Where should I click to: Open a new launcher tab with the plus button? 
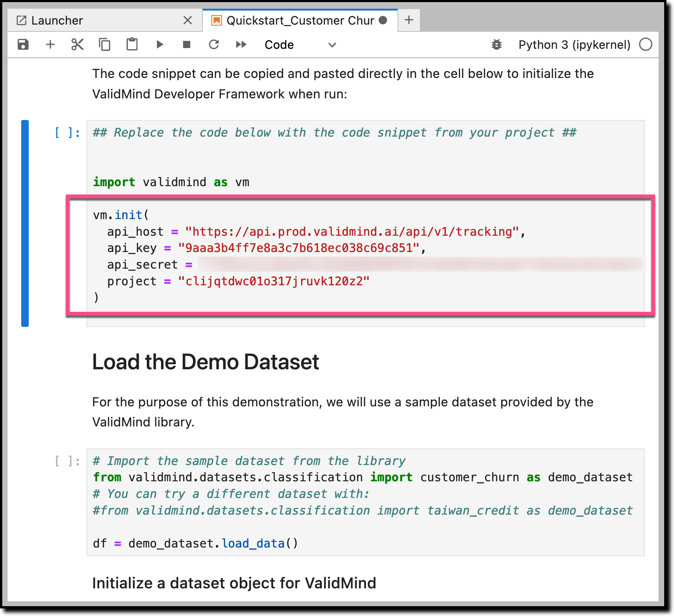click(x=409, y=20)
